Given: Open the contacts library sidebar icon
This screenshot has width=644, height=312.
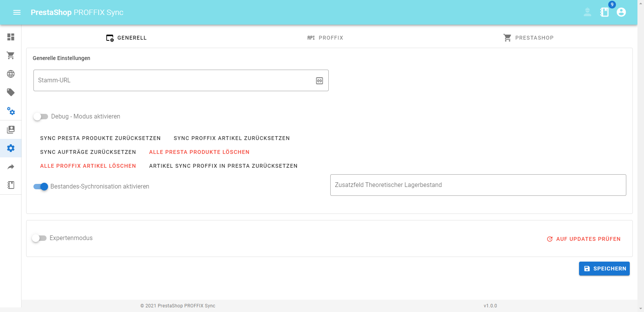Looking at the screenshot, I should click(x=11, y=130).
